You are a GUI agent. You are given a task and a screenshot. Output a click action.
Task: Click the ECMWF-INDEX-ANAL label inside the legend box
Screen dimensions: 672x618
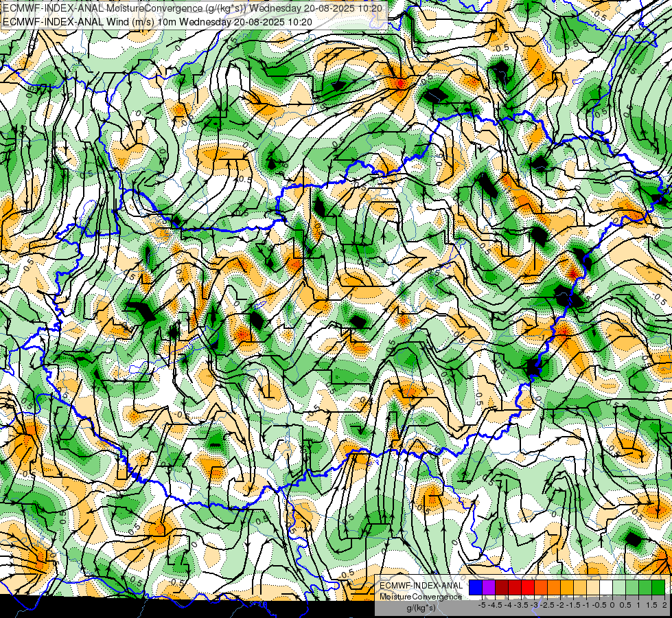click(x=421, y=586)
